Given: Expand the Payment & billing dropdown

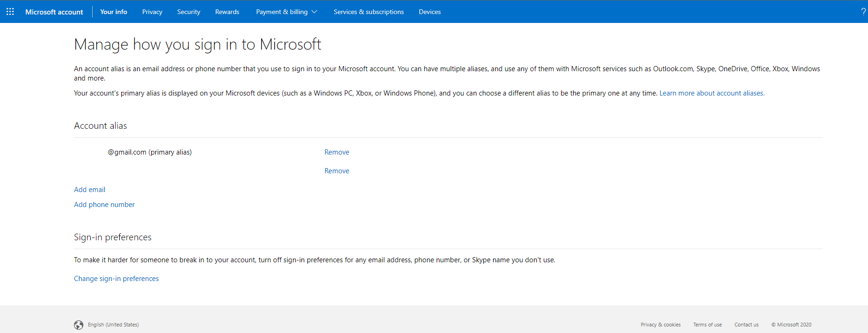Looking at the screenshot, I should [286, 12].
